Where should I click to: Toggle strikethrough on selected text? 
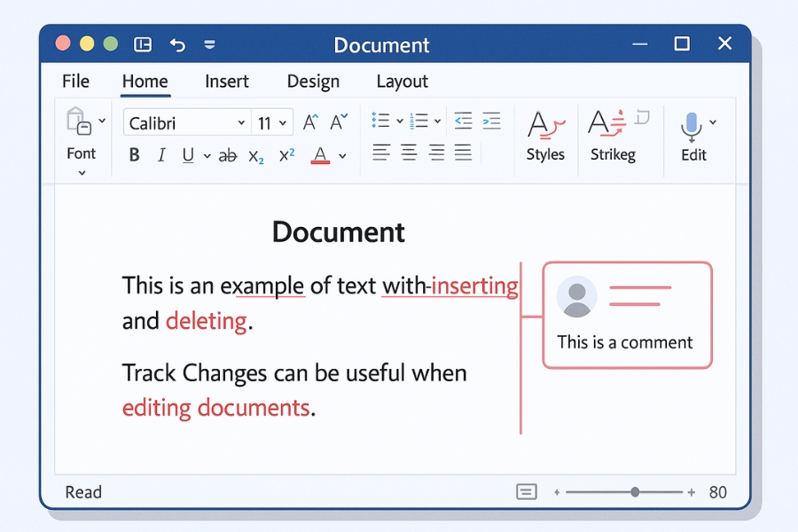pos(227,154)
